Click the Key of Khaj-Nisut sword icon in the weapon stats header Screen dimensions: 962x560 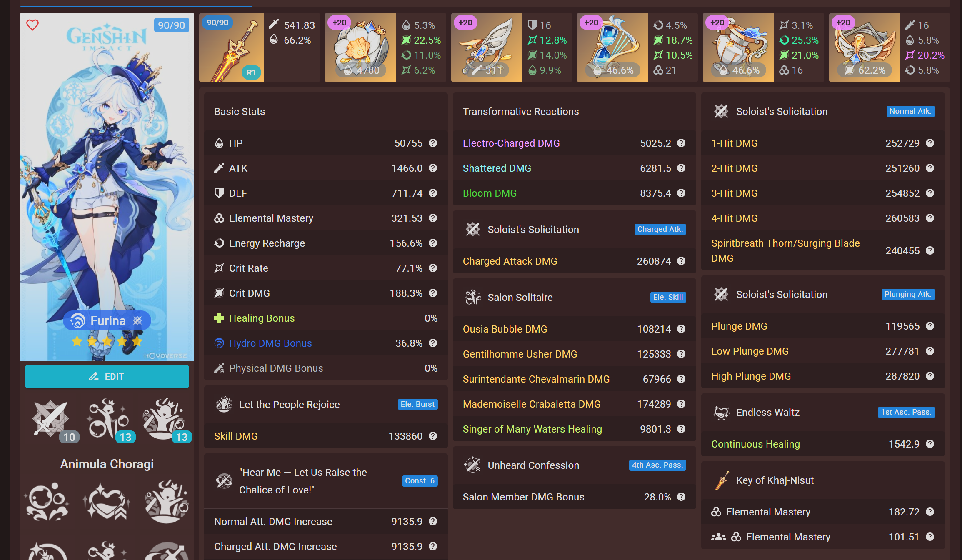[x=721, y=480]
